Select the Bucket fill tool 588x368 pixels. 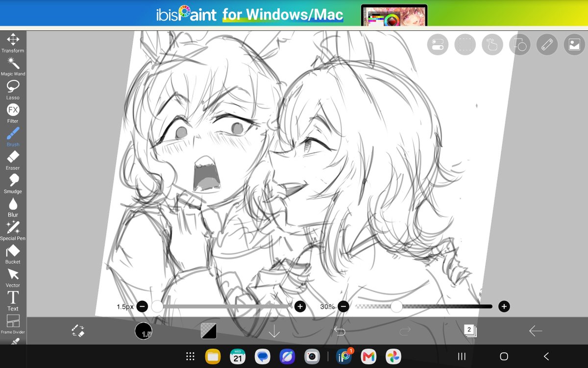tap(13, 255)
